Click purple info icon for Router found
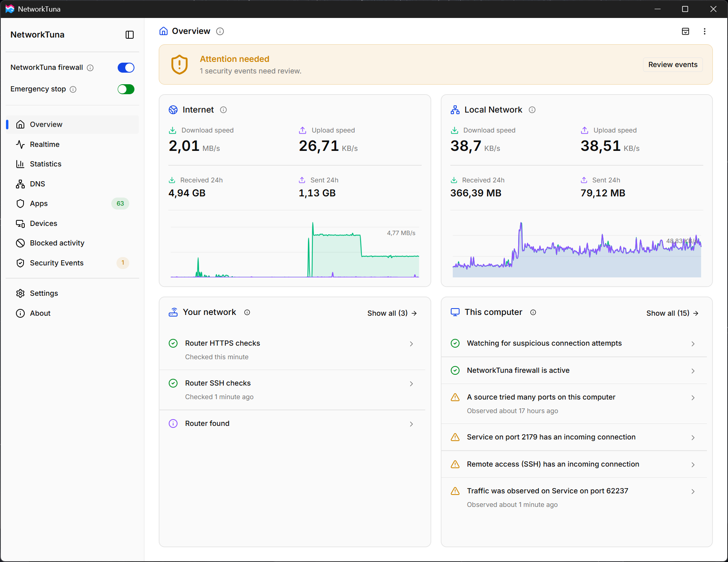Viewport: 728px width, 562px height. click(x=173, y=423)
